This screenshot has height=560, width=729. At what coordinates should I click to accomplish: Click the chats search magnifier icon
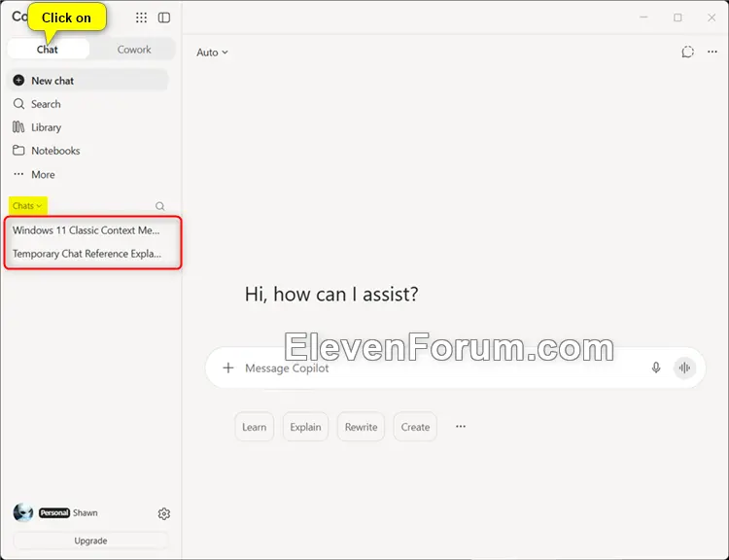pyautogui.click(x=160, y=206)
